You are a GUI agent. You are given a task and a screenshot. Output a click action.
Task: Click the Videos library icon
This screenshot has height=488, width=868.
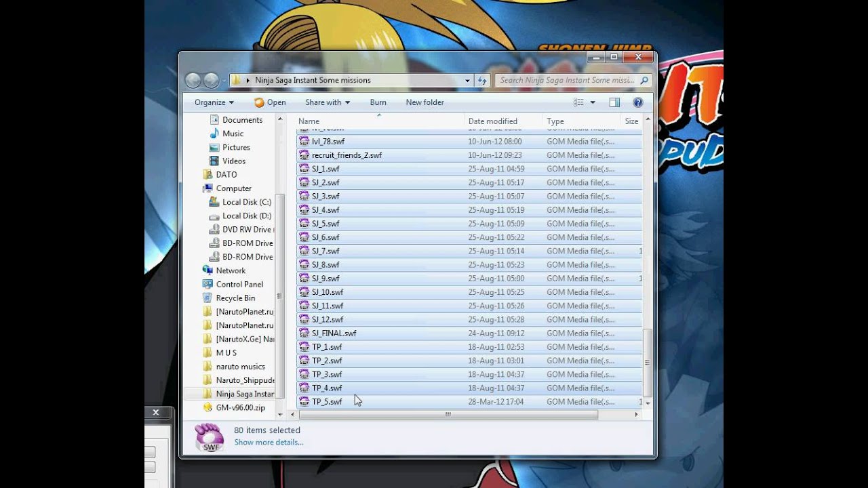coord(214,161)
